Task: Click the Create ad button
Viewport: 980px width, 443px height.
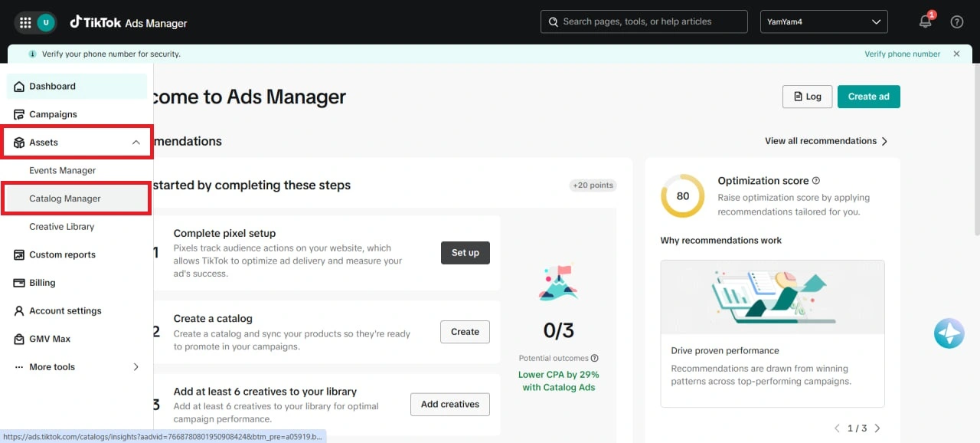Action: point(869,97)
